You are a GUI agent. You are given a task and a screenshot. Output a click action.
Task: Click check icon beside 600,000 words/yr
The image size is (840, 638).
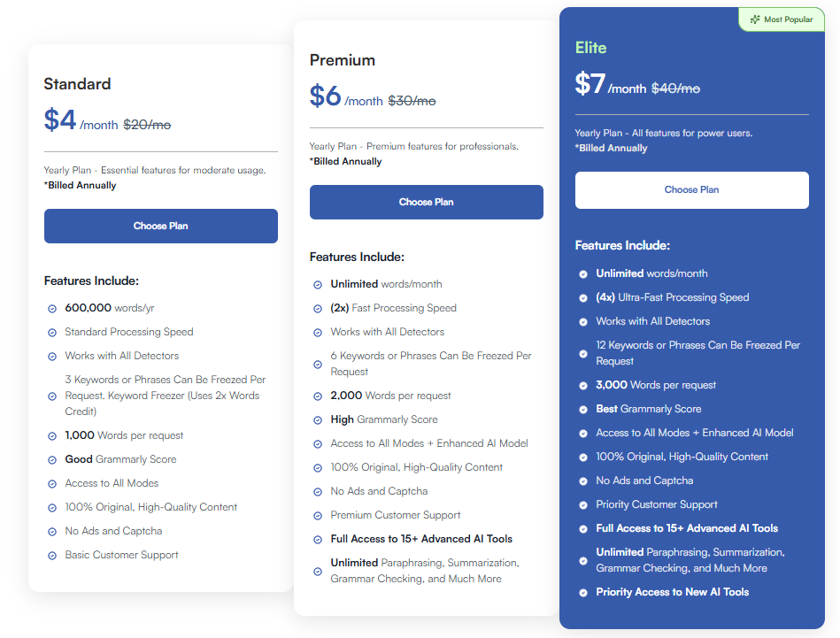click(x=52, y=309)
